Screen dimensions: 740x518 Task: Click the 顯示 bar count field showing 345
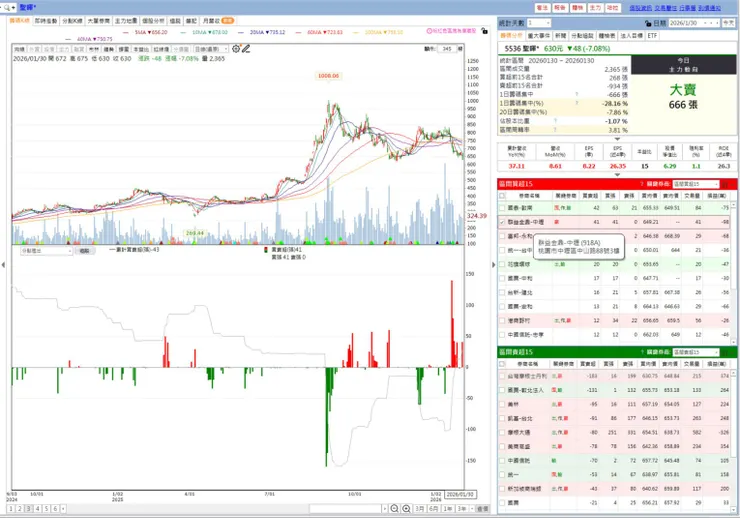click(x=447, y=49)
